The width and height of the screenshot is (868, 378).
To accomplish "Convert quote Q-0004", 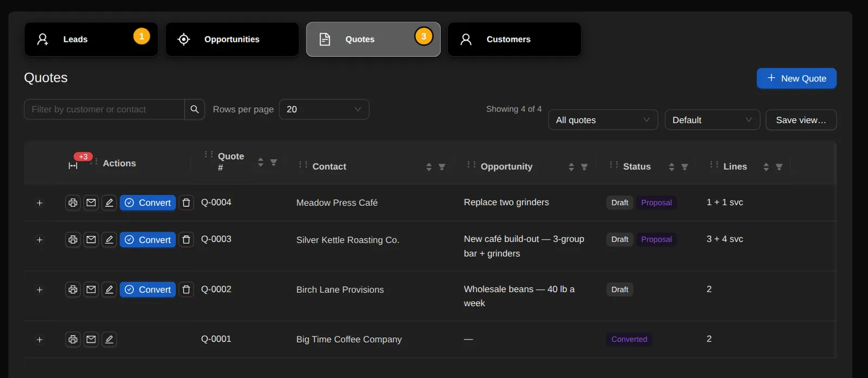I will click(148, 203).
